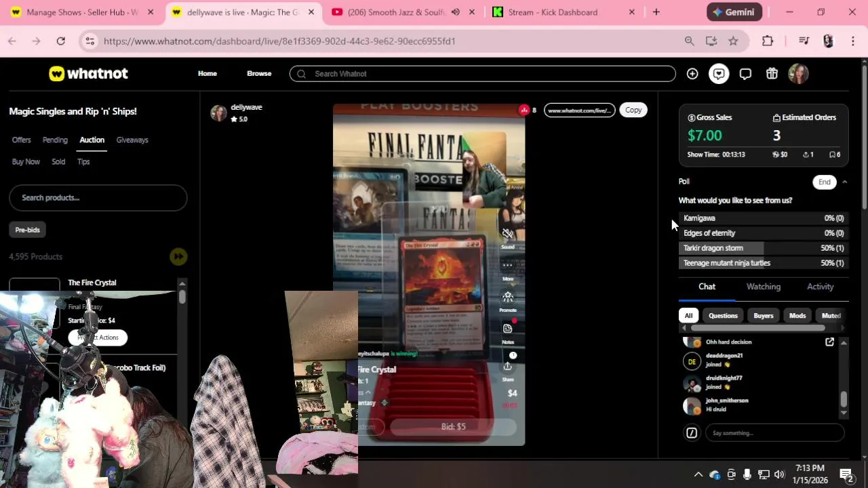Filter chat by Buyers

coord(763,315)
